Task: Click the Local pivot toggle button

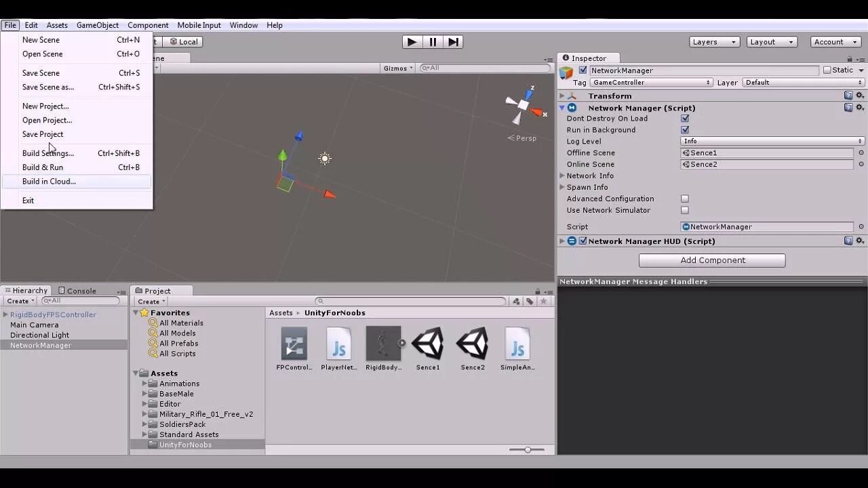Action: (x=183, y=42)
